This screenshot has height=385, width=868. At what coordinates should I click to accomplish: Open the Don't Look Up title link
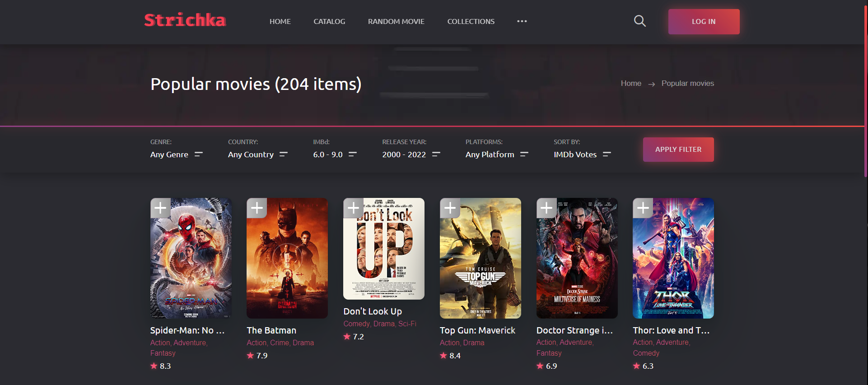pyautogui.click(x=373, y=311)
